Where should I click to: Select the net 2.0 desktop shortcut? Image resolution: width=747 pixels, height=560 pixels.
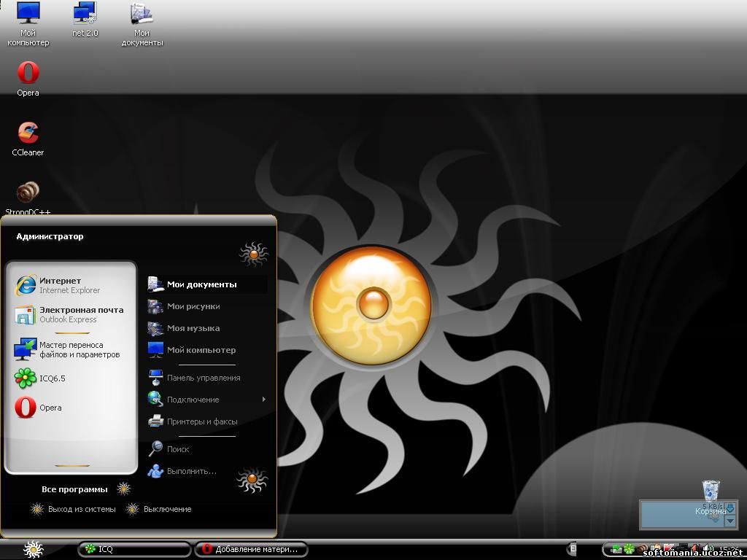pos(85,20)
